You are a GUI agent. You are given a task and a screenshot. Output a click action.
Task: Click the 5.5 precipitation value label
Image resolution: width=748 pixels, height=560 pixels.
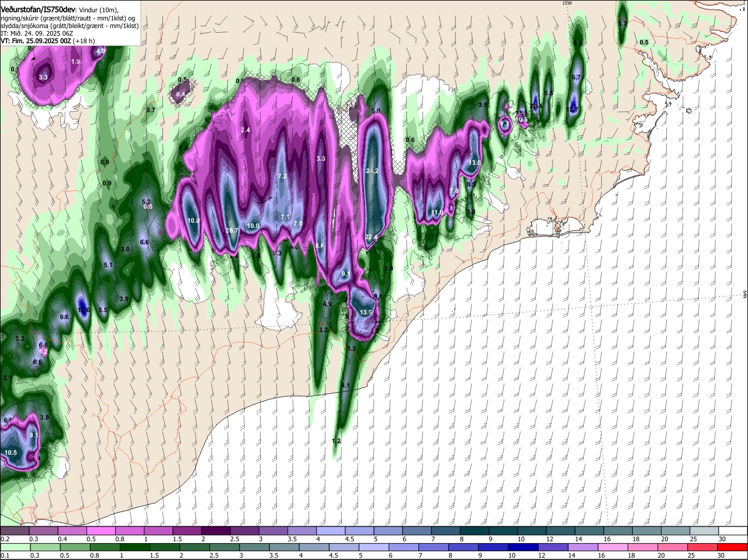point(103,310)
